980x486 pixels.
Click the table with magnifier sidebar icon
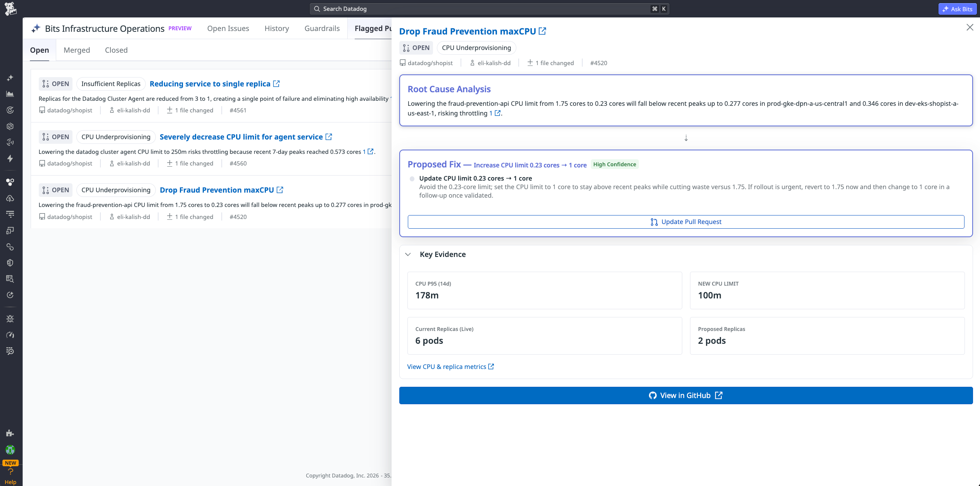coord(10,279)
